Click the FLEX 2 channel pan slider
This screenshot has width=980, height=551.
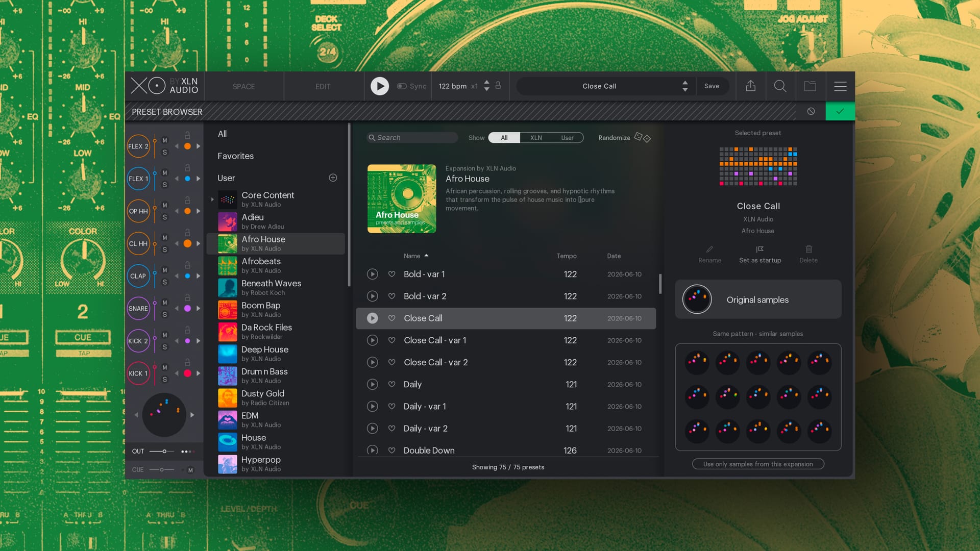pyautogui.click(x=155, y=146)
